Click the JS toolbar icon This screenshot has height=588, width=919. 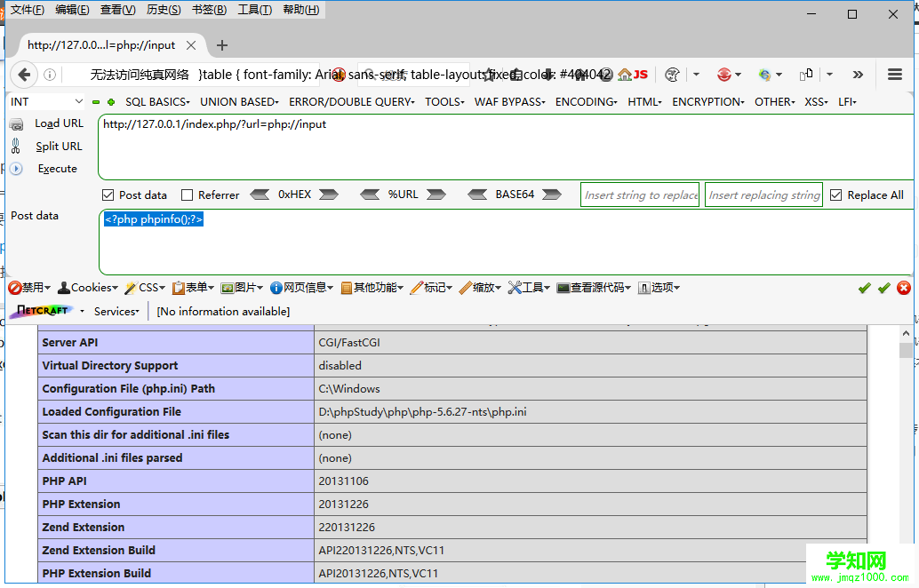tap(641, 75)
